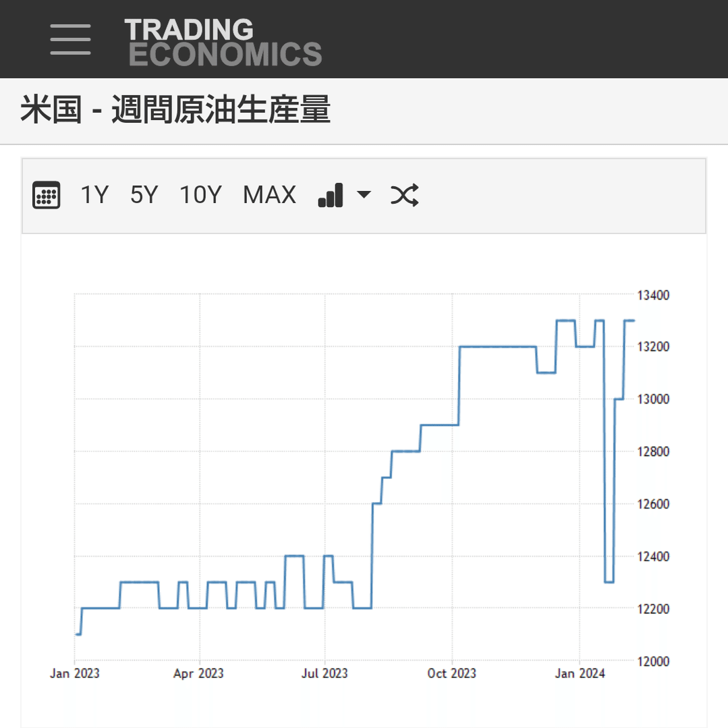Image resolution: width=728 pixels, height=728 pixels.
Task: Click the 12000 y-axis label
Action: pos(653,662)
